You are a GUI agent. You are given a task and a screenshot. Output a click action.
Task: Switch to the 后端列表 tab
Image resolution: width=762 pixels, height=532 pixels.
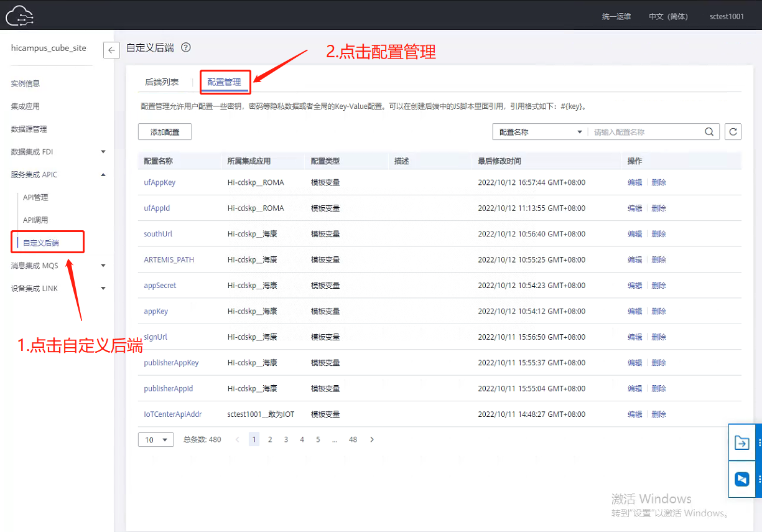162,82
